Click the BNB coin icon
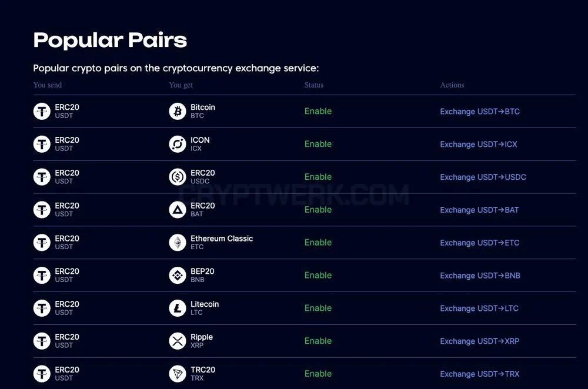The width and height of the screenshot is (588, 389). pos(178,275)
